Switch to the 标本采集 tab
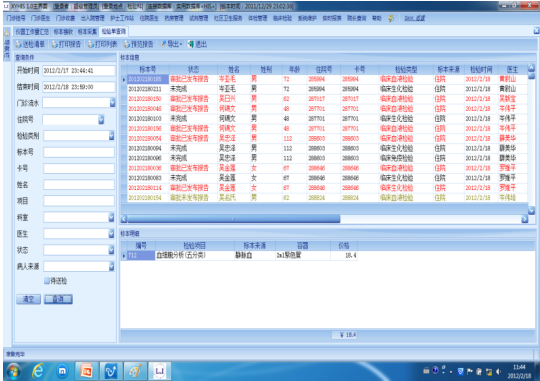Screen dimensions: 540x381 (87, 32)
